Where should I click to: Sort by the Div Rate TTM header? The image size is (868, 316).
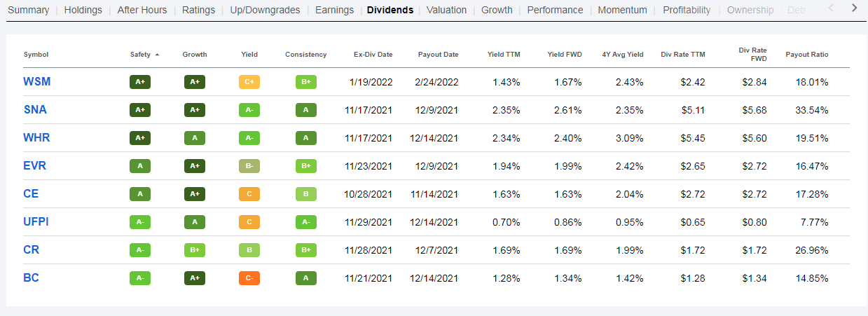click(683, 55)
